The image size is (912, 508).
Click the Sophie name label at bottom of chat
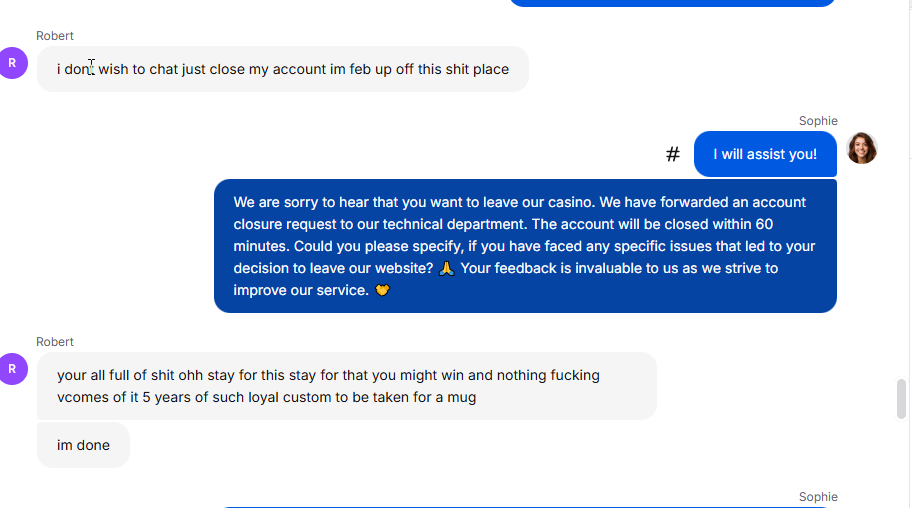pyautogui.click(x=818, y=496)
